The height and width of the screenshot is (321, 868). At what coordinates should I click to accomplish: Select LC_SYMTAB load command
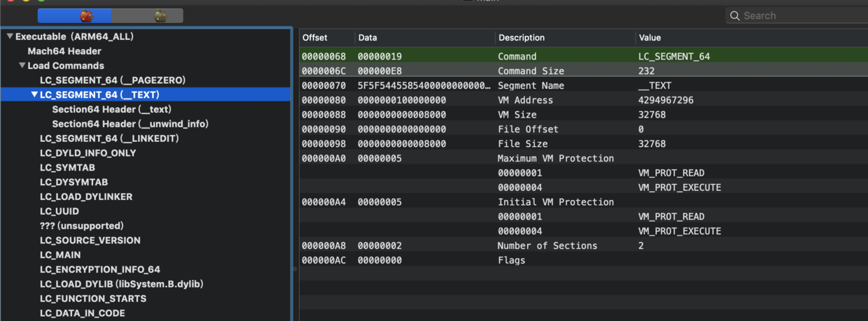[67, 168]
